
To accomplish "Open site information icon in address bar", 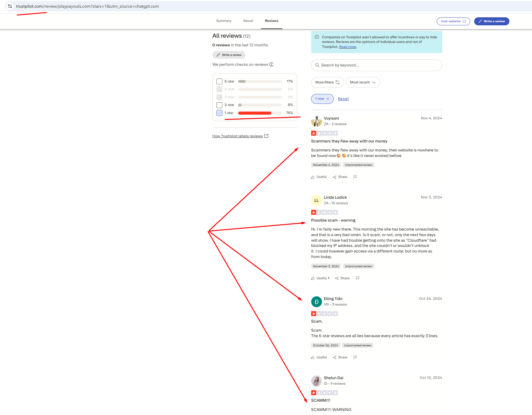I will point(10,6).
